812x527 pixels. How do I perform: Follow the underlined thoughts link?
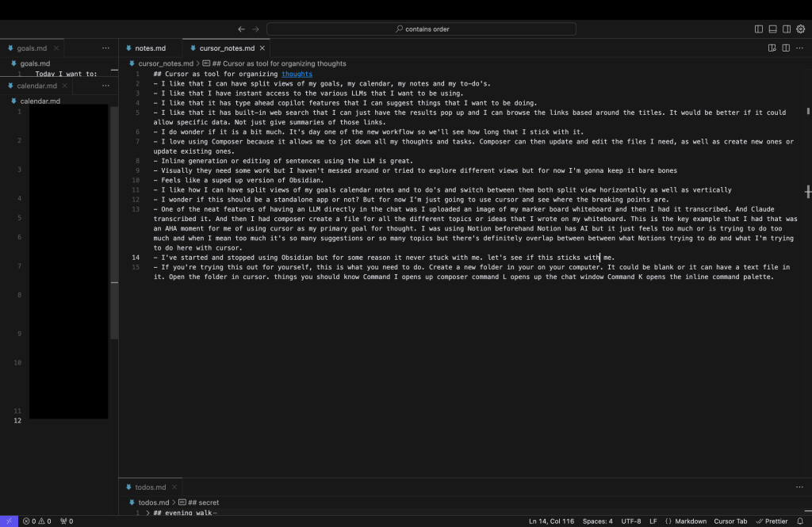click(x=297, y=74)
